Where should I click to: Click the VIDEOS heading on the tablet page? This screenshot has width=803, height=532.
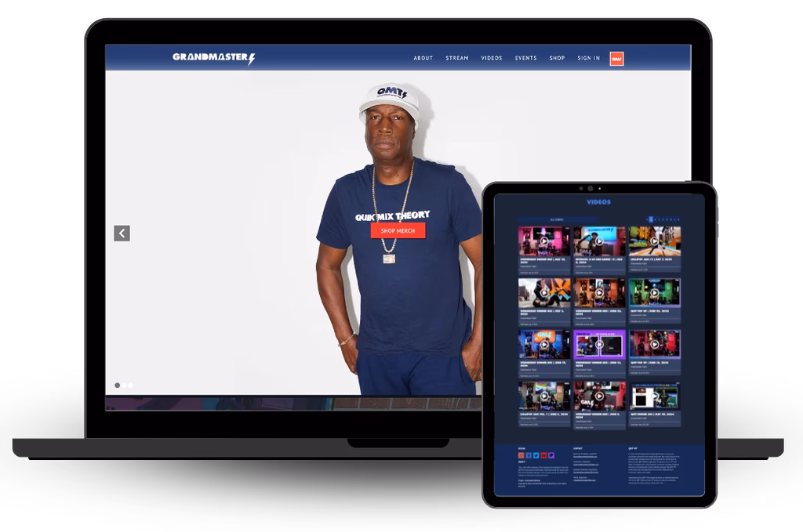(598, 202)
